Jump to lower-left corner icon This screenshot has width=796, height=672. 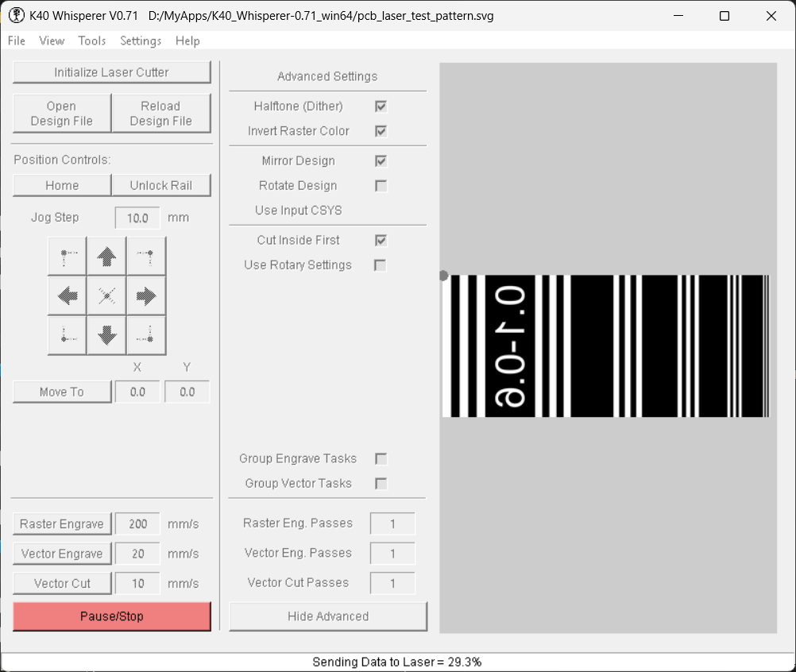pyautogui.click(x=68, y=335)
